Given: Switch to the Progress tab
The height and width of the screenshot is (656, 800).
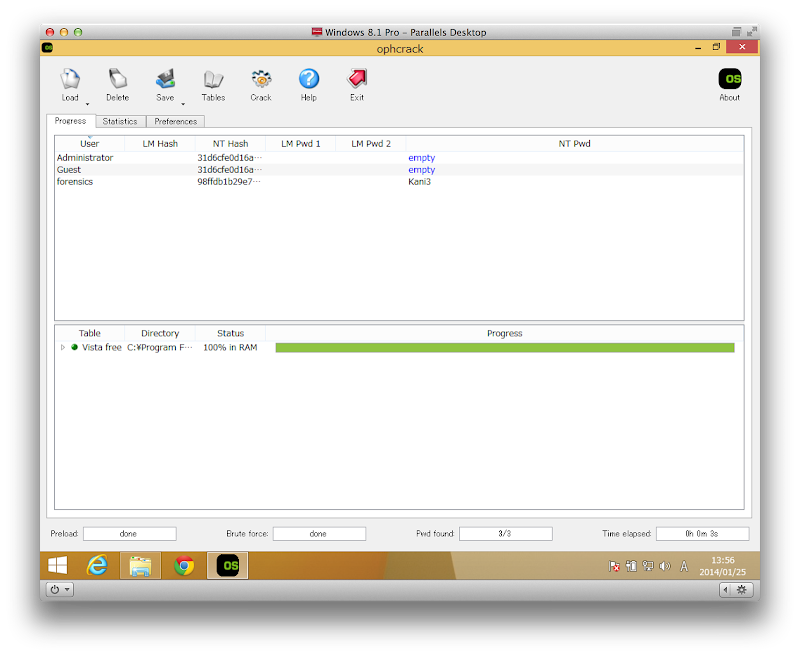Looking at the screenshot, I should coord(70,121).
